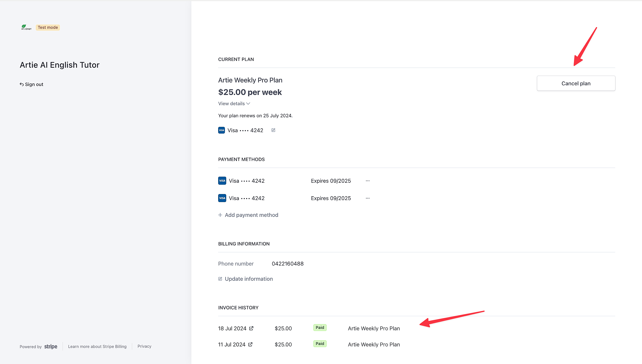Image resolution: width=642 pixels, height=364 pixels.
Task: Click the Paid badge for 18 Jul 2024
Action: pos(320,327)
